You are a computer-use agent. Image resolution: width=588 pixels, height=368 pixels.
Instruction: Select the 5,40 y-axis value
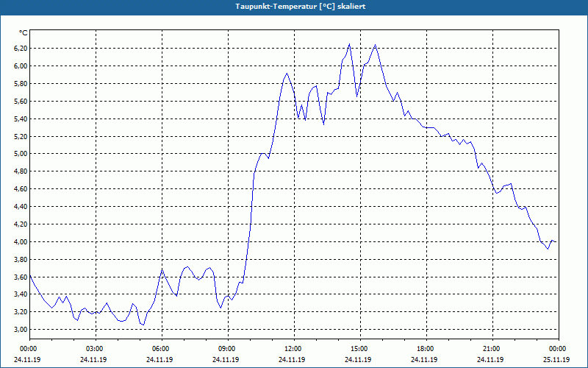coord(21,119)
